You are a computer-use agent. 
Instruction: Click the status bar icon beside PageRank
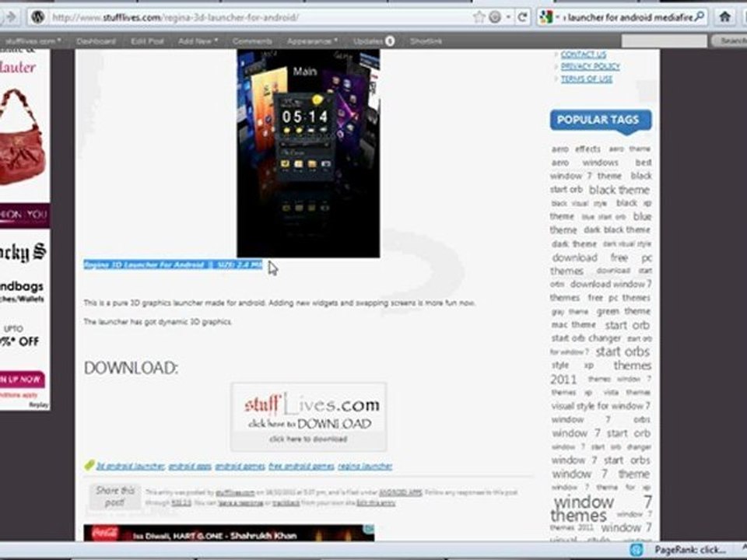click(x=637, y=550)
